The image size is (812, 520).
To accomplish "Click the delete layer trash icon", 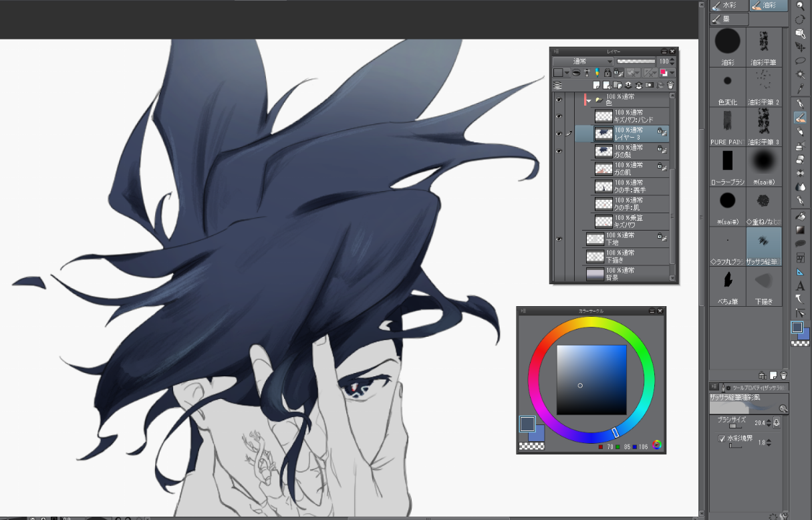I will point(670,86).
